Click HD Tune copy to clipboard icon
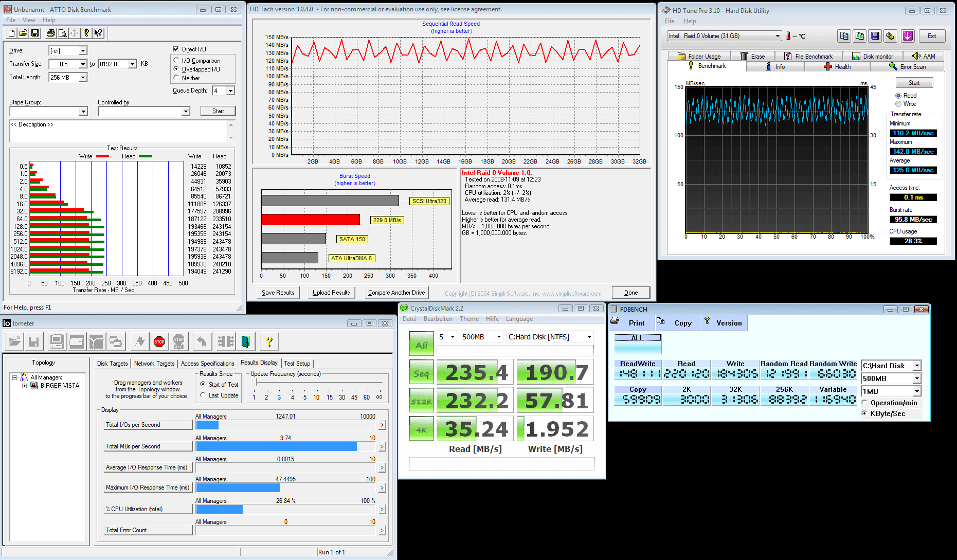This screenshot has width=957, height=560. pyautogui.click(x=844, y=36)
